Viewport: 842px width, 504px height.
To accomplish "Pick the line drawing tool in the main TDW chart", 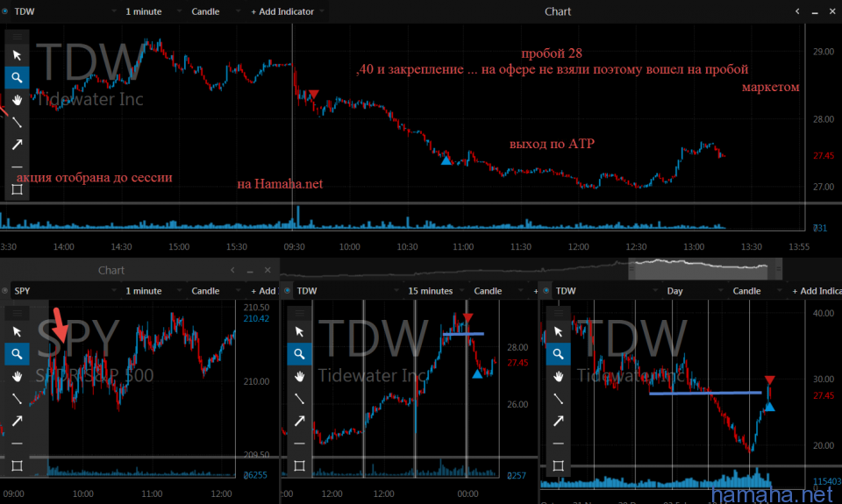I will (17, 123).
